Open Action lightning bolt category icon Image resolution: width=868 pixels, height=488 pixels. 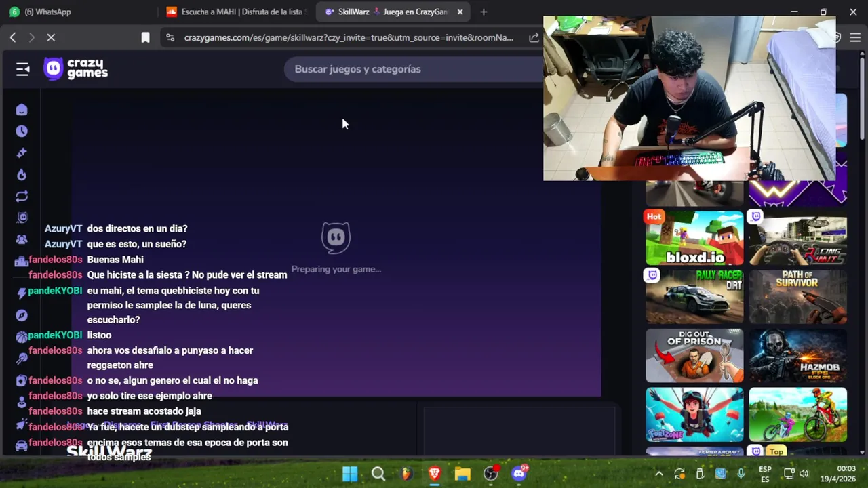point(22,293)
